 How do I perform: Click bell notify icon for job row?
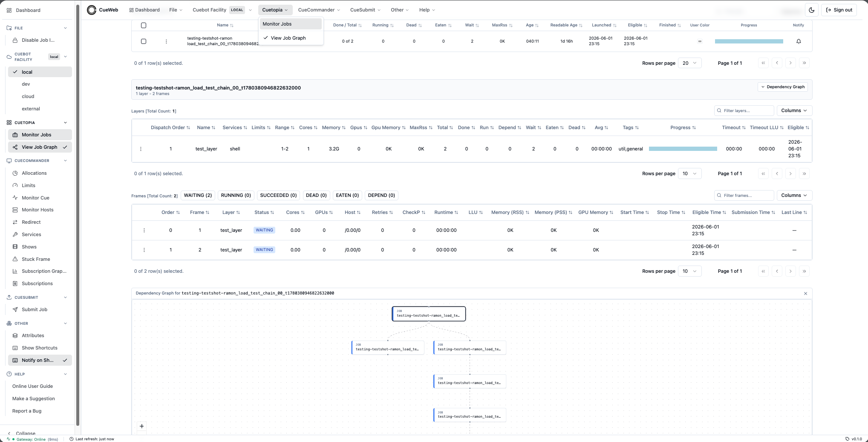point(799,41)
